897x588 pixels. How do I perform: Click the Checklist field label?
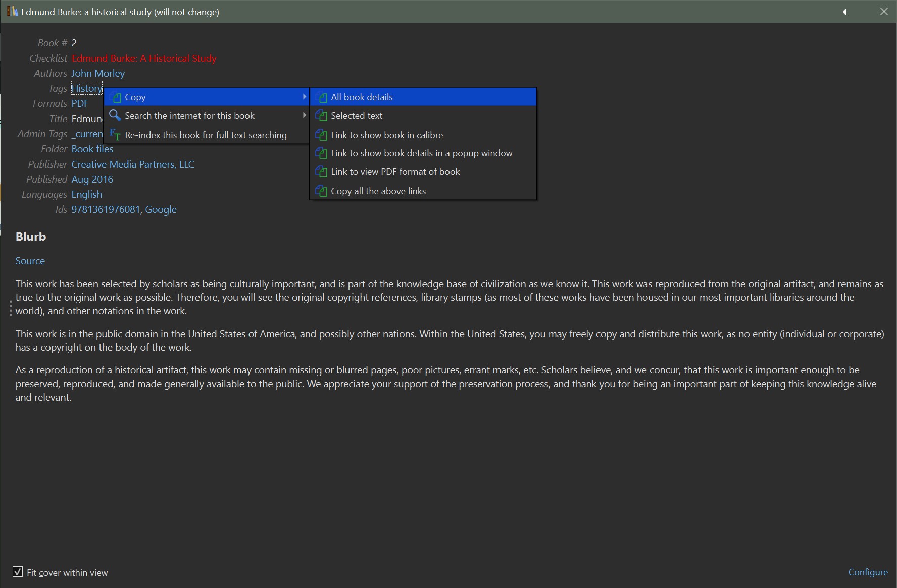click(x=48, y=58)
